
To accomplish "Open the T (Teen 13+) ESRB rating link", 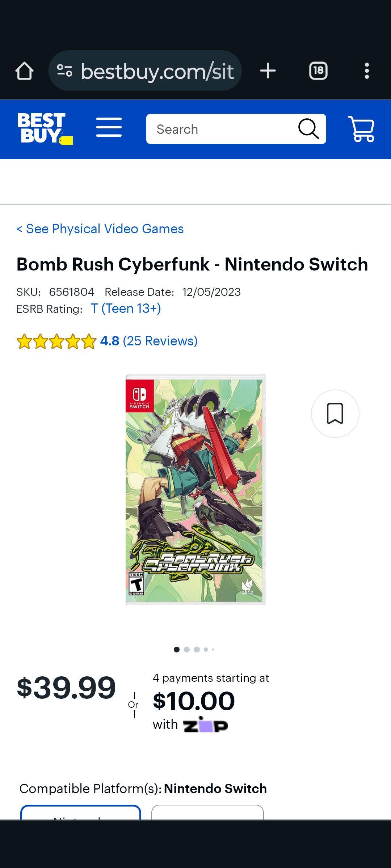I will [126, 309].
